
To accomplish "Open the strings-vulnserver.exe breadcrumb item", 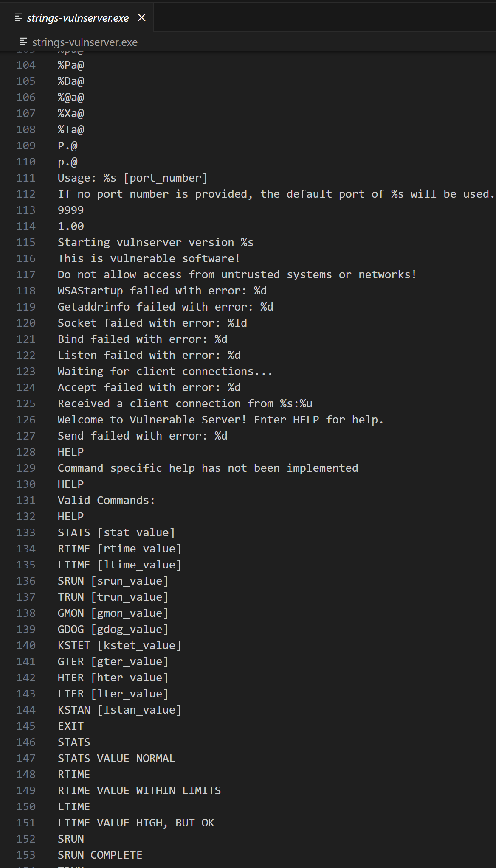I will [85, 42].
